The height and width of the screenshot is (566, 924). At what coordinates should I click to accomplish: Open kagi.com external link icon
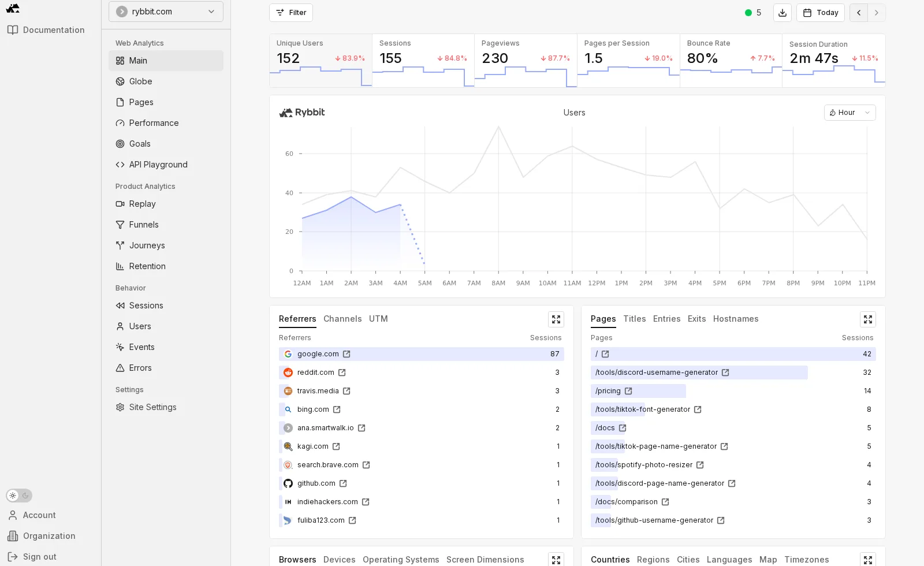pos(336,446)
